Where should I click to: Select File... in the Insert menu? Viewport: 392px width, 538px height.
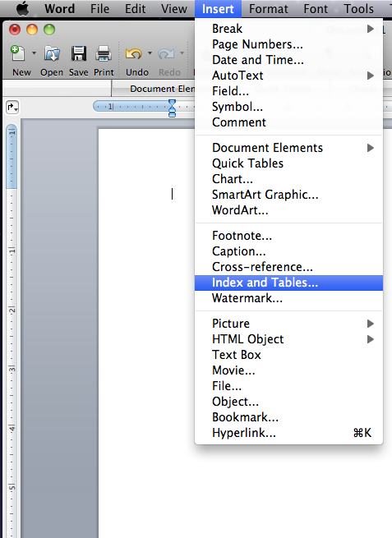coord(288,386)
